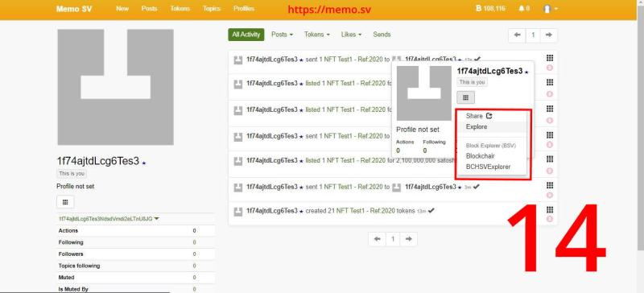The height and width of the screenshot is (293, 644).
Task: Click the Memo SV brand link
Action: pyautogui.click(x=74, y=9)
